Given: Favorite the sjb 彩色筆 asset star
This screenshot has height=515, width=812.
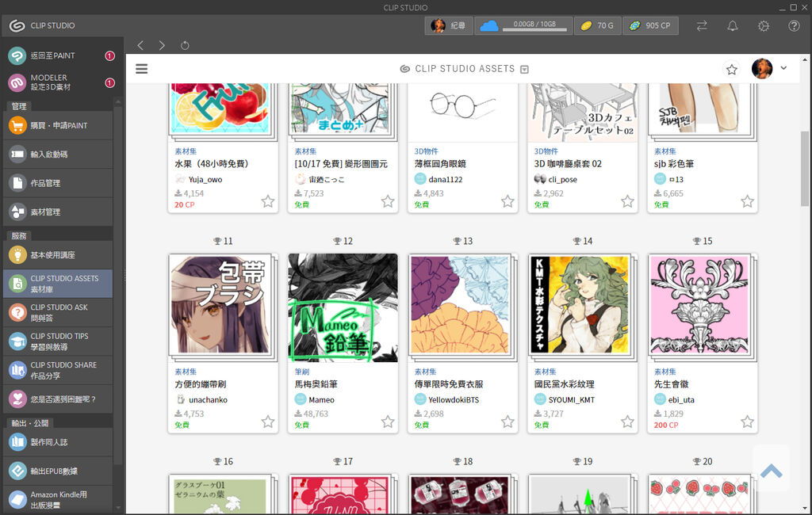Looking at the screenshot, I should pyautogui.click(x=747, y=200).
